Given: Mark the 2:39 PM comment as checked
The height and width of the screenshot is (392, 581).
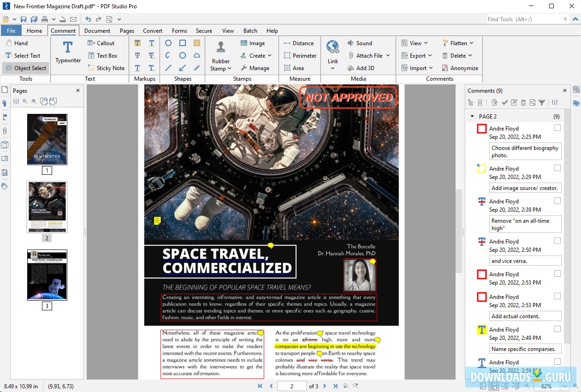Looking at the screenshot, I should pyautogui.click(x=557, y=201).
